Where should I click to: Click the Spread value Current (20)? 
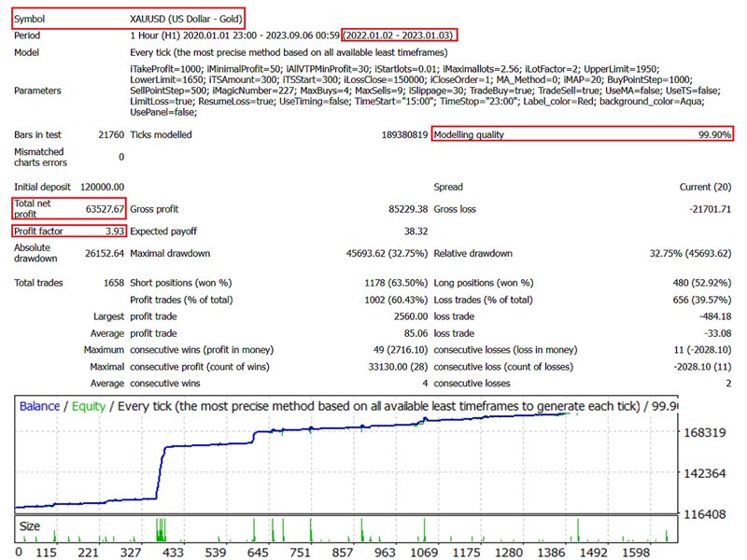click(705, 187)
